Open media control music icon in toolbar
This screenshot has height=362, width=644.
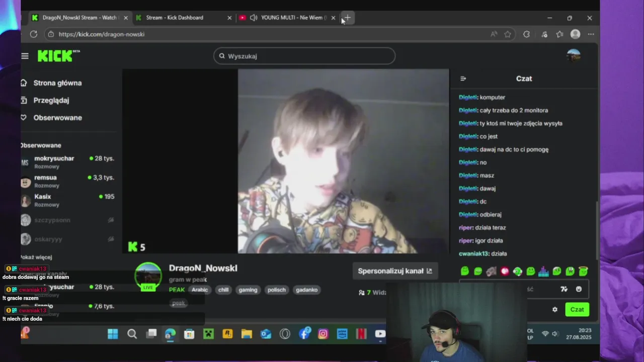coord(544,34)
